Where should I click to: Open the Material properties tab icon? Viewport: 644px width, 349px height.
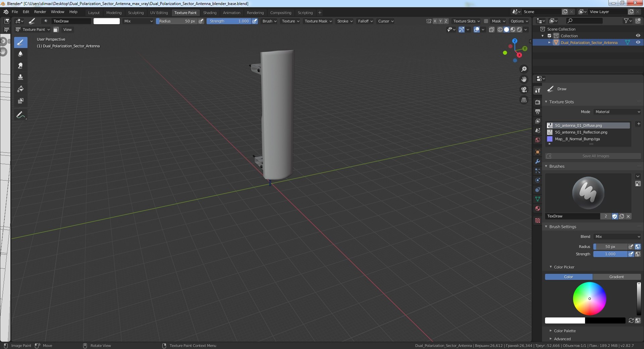point(538,208)
